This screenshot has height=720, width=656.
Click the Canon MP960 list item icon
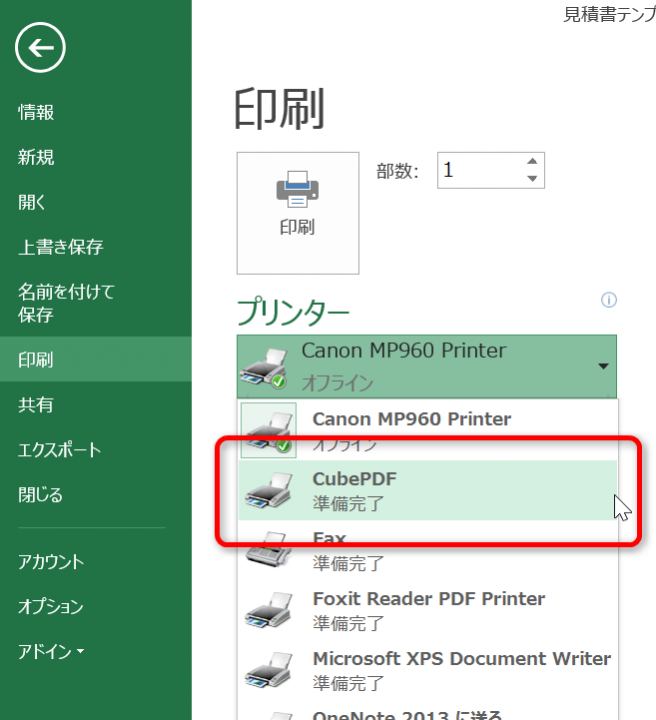coord(269,430)
